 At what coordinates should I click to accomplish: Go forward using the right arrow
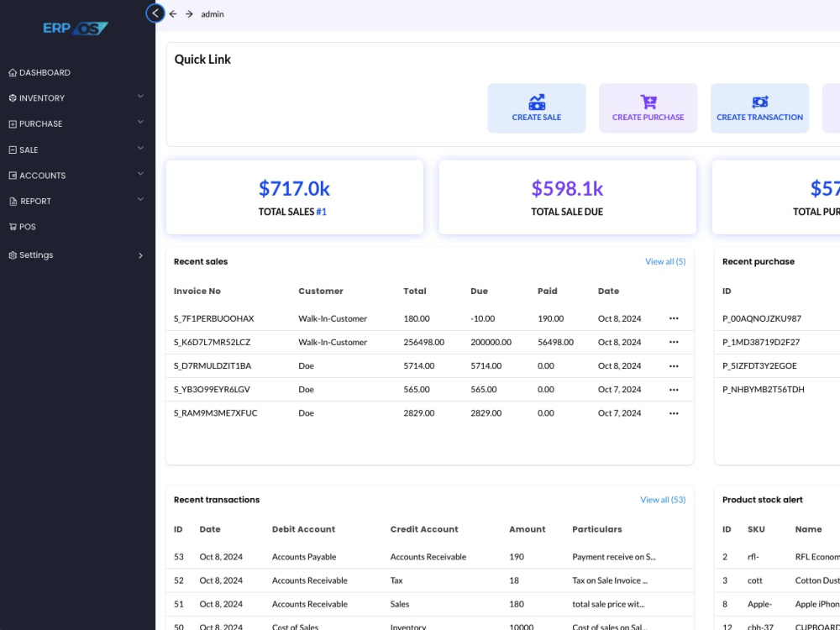point(189,14)
